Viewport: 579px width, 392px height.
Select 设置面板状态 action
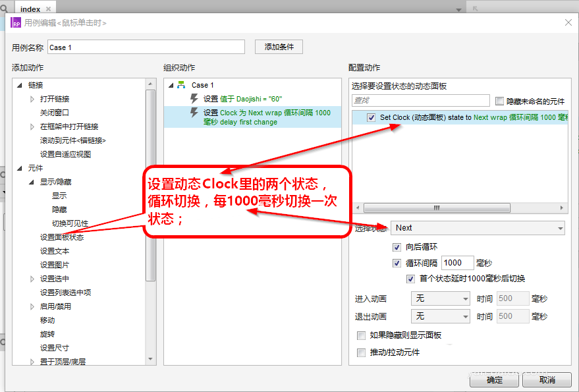tap(62, 237)
